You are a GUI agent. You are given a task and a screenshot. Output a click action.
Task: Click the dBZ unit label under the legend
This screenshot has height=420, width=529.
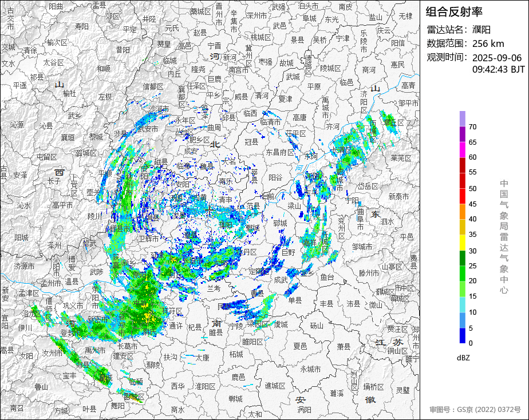tap(463, 358)
